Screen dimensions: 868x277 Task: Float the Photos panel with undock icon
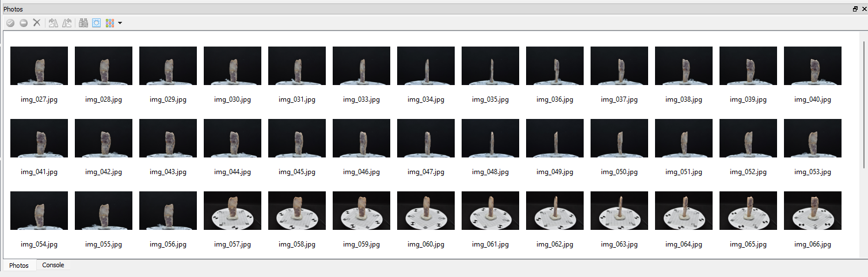click(x=855, y=9)
